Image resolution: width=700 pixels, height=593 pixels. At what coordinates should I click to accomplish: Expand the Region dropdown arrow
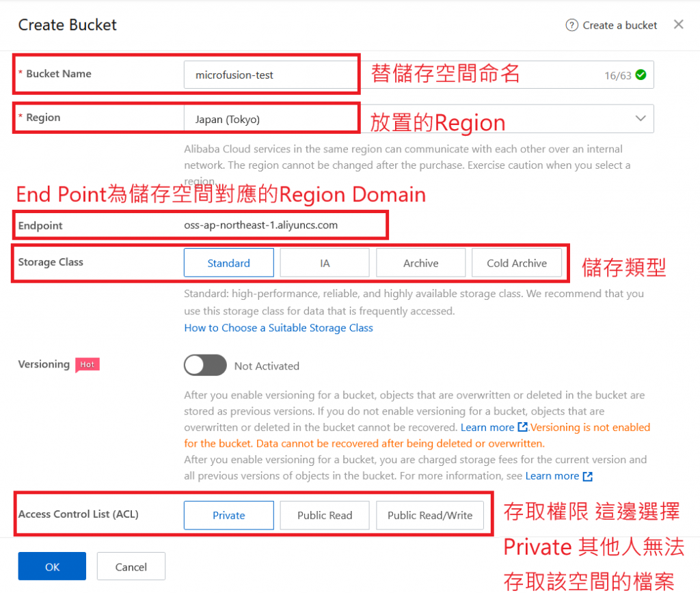pos(641,119)
